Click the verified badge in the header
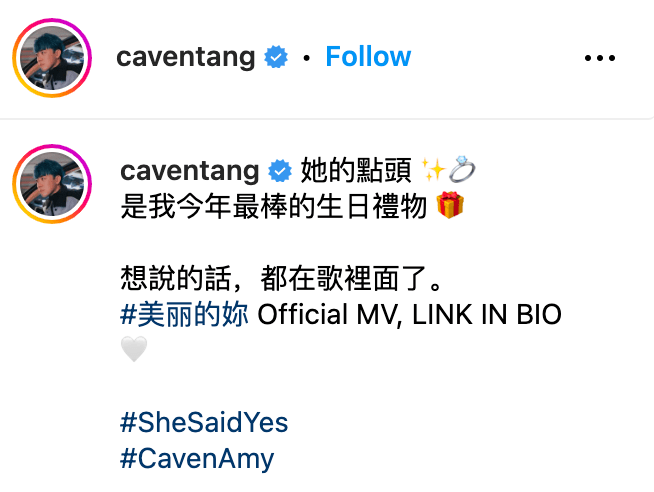 tap(276, 57)
